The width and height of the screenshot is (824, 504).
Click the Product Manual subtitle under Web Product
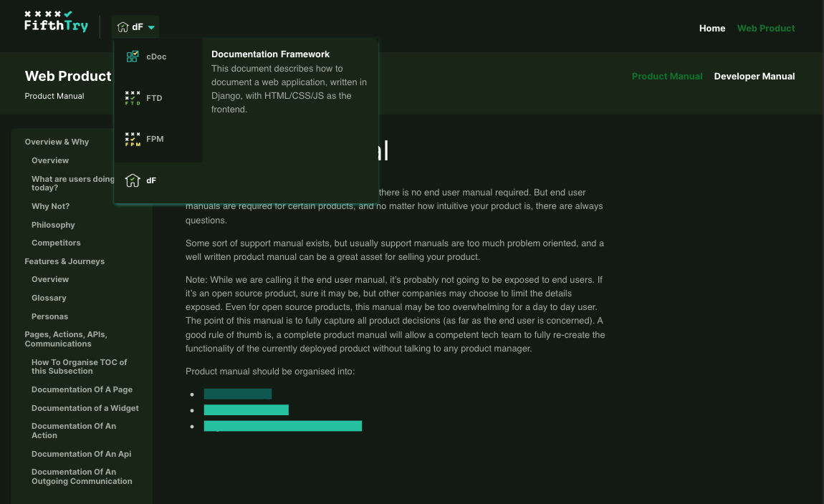click(x=54, y=96)
